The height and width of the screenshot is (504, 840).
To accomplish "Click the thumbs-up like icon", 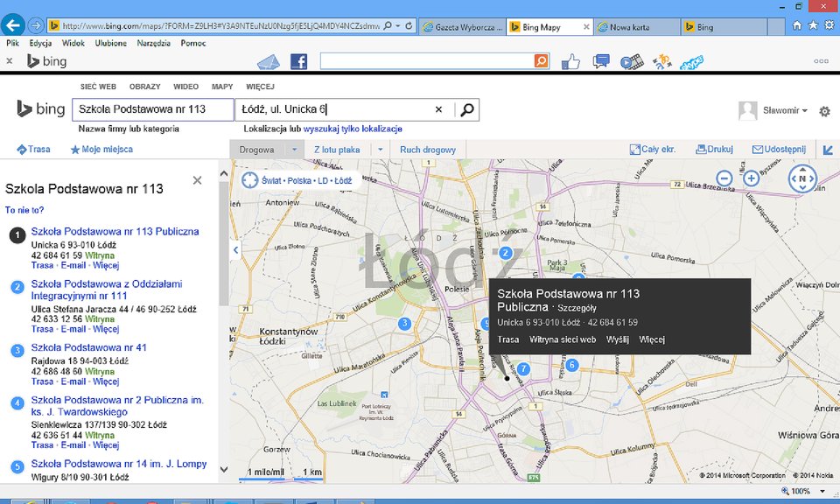I will pyautogui.click(x=570, y=61).
